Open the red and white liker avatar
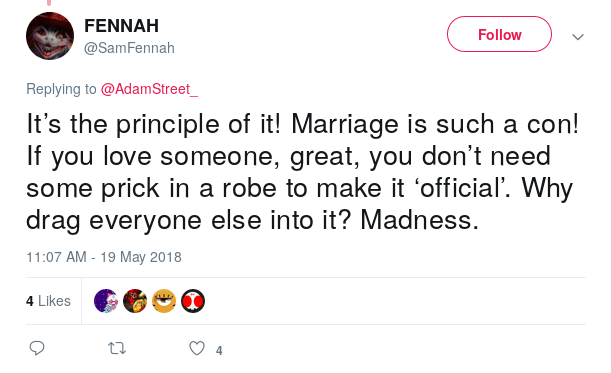The image size is (611, 373). coord(193,301)
